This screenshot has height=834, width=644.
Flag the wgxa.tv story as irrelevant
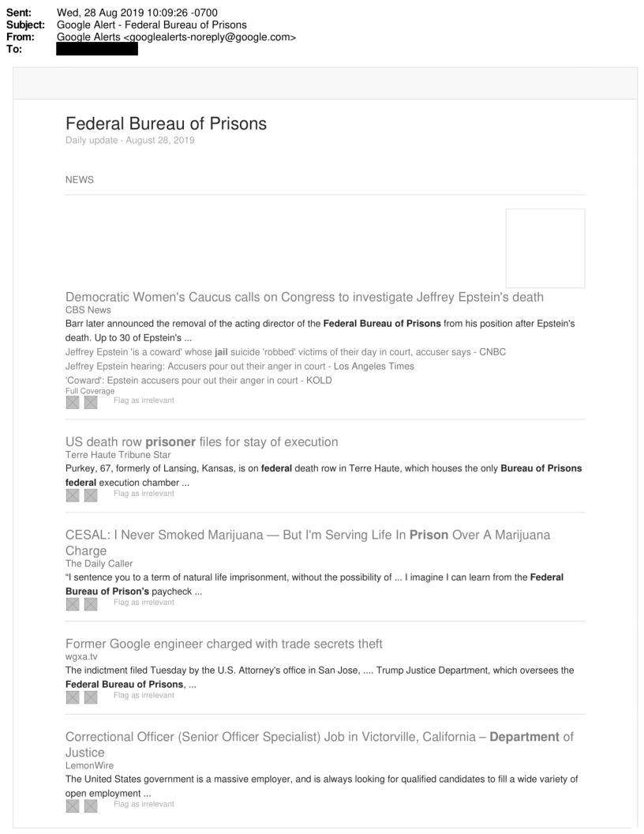coord(144,695)
